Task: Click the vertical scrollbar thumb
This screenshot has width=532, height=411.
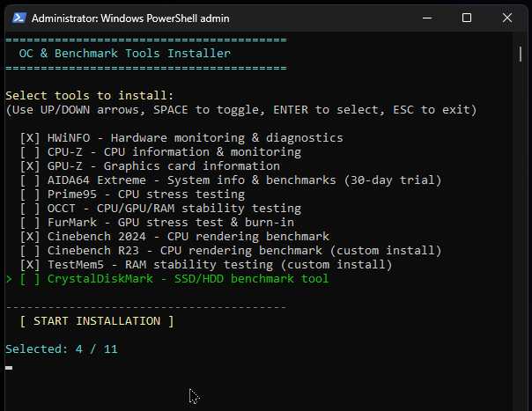Action: tap(521, 55)
